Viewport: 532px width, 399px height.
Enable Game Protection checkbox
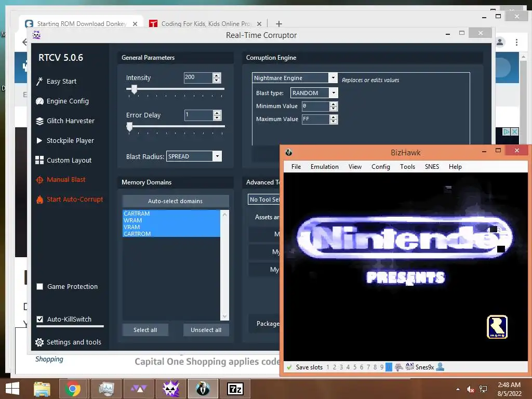[x=39, y=287]
